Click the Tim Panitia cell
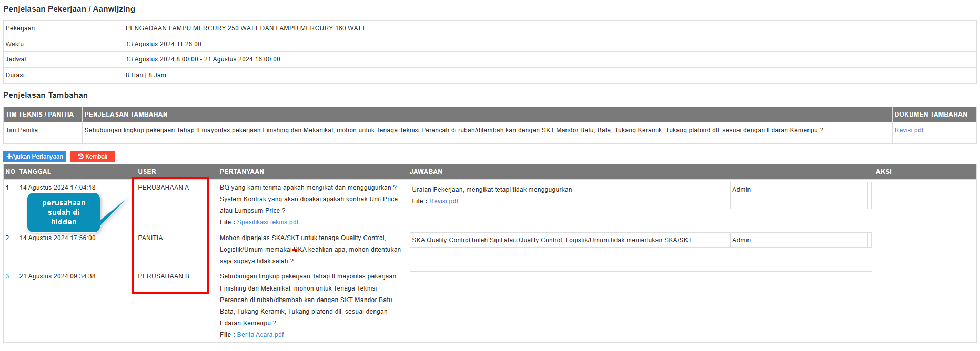Image resolution: width=980 pixels, height=351 pixels. pos(22,130)
